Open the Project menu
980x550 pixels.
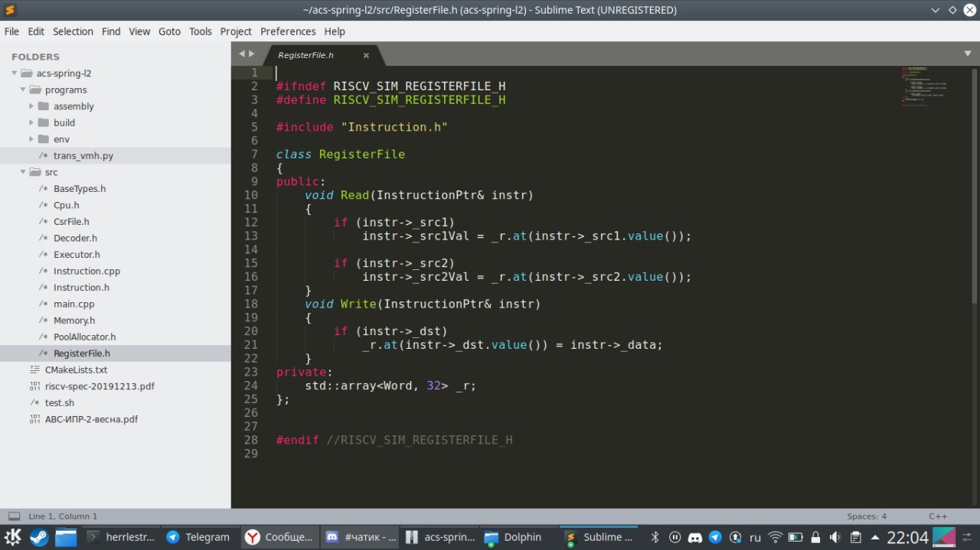(x=236, y=31)
